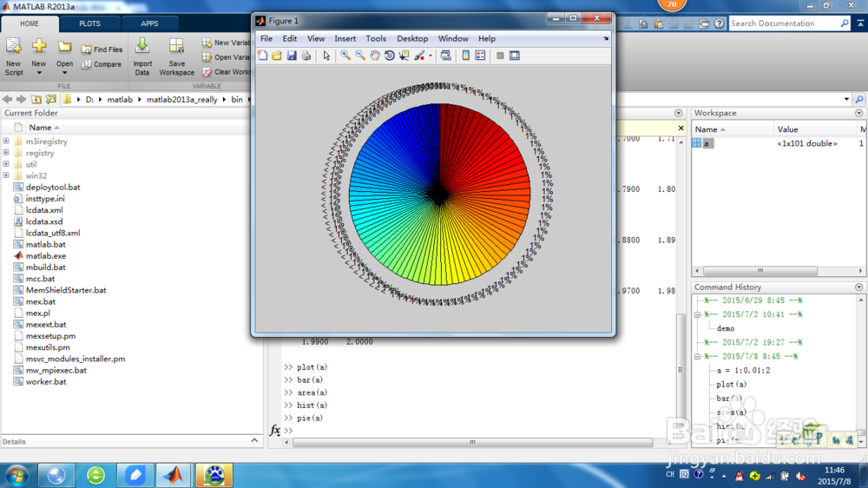This screenshot has width=868, height=488.
Task: Click the Back arrow in folder toolbar
Action: pos(7,100)
